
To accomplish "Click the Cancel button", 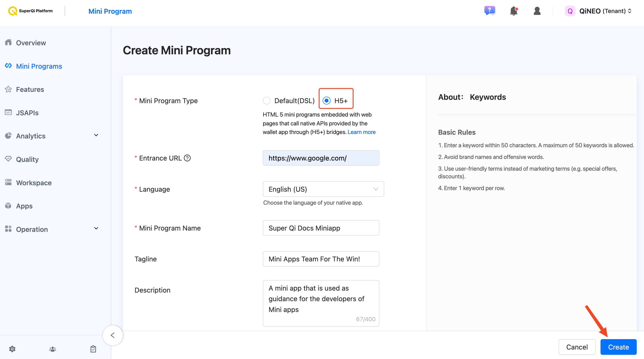I will coord(577,347).
